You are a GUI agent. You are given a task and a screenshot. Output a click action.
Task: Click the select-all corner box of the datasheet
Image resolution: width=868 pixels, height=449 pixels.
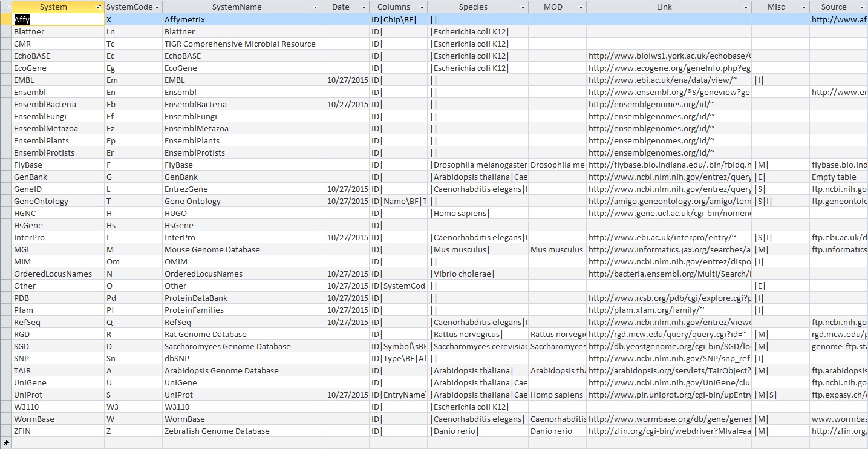[6, 7]
